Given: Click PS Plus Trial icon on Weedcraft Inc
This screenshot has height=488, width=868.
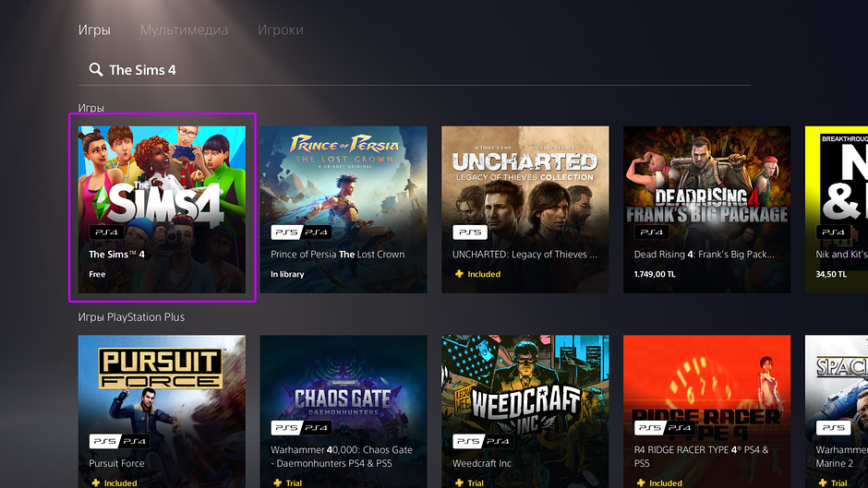Looking at the screenshot, I should click(x=459, y=483).
